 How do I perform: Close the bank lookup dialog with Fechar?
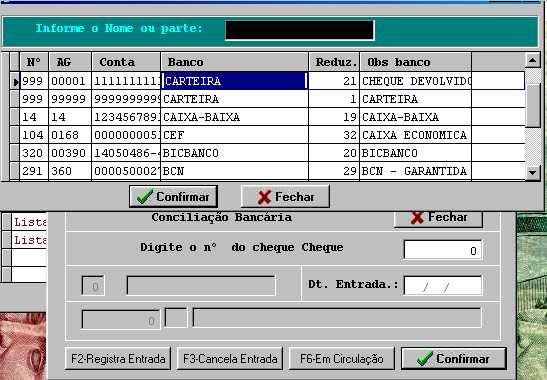(x=285, y=196)
